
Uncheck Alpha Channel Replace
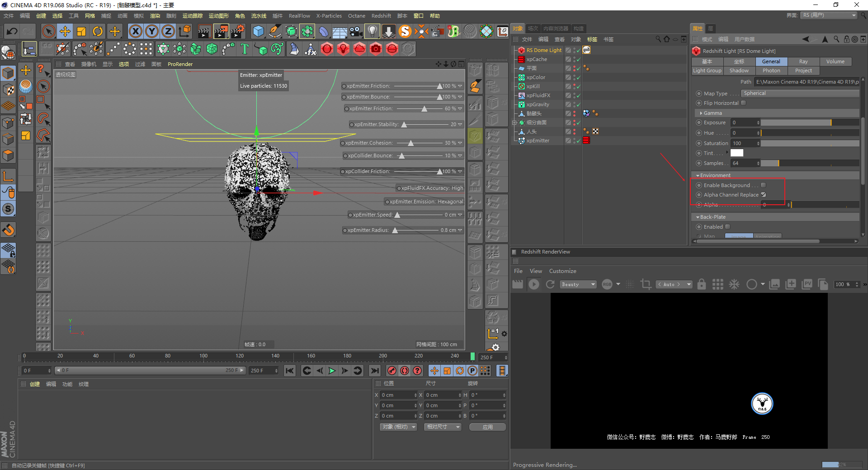pos(764,195)
